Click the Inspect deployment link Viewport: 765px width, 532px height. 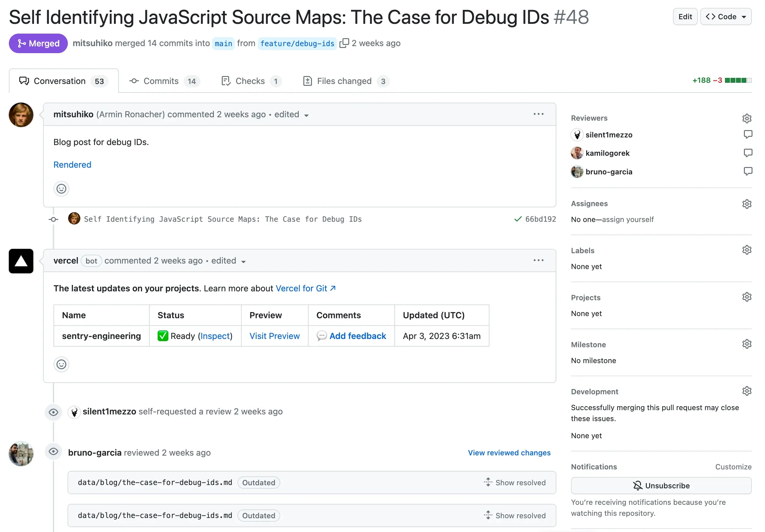tap(215, 336)
